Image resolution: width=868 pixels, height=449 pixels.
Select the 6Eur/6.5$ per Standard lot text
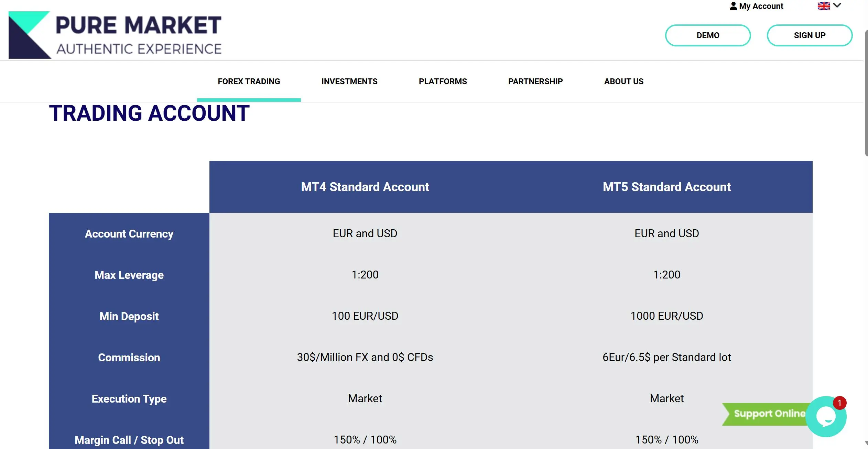click(x=666, y=357)
